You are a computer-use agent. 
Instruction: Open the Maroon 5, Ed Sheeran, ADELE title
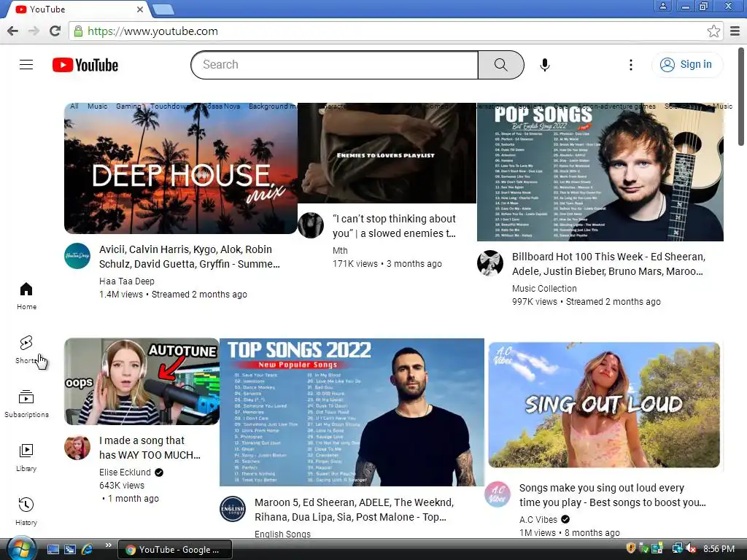[x=354, y=510]
